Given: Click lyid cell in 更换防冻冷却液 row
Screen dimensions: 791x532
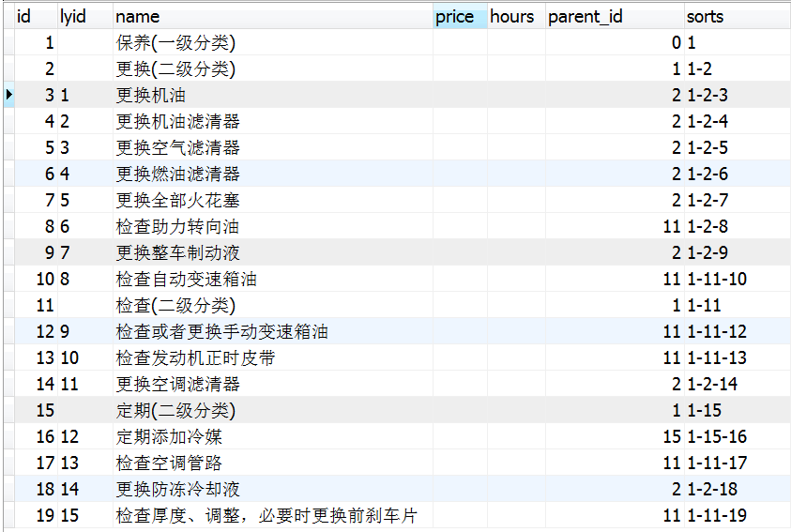Looking at the screenshot, I should [x=84, y=489].
